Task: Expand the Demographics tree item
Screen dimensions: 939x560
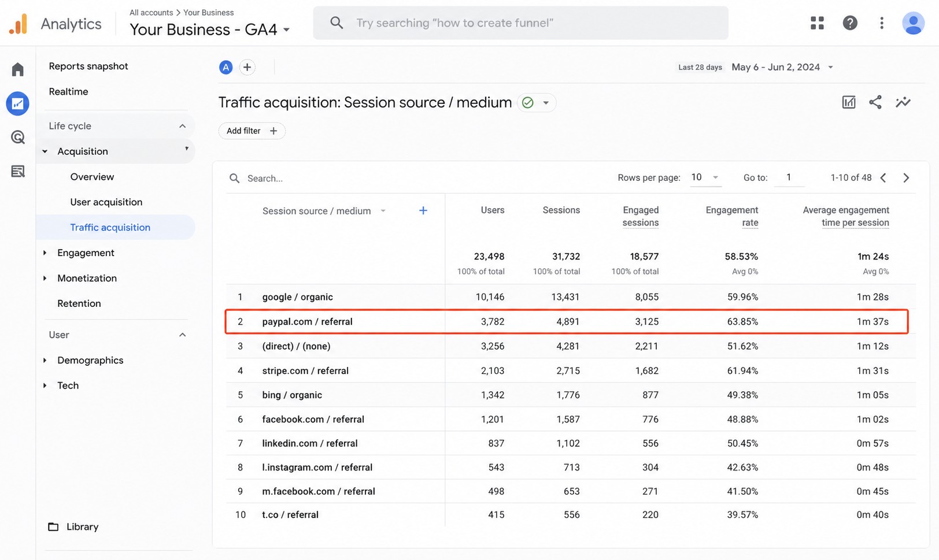Action: 45,361
